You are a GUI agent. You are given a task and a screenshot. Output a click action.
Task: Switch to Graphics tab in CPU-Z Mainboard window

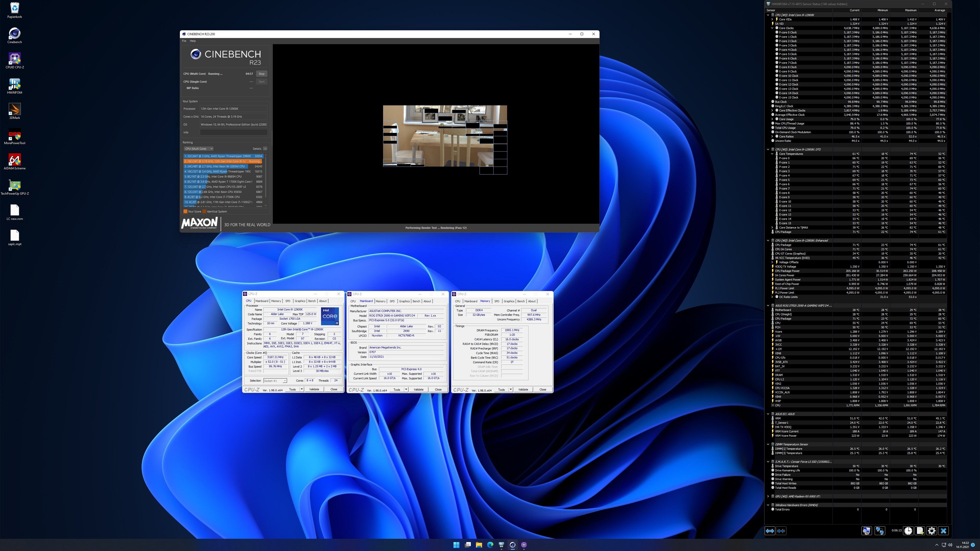(x=405, y=301)
